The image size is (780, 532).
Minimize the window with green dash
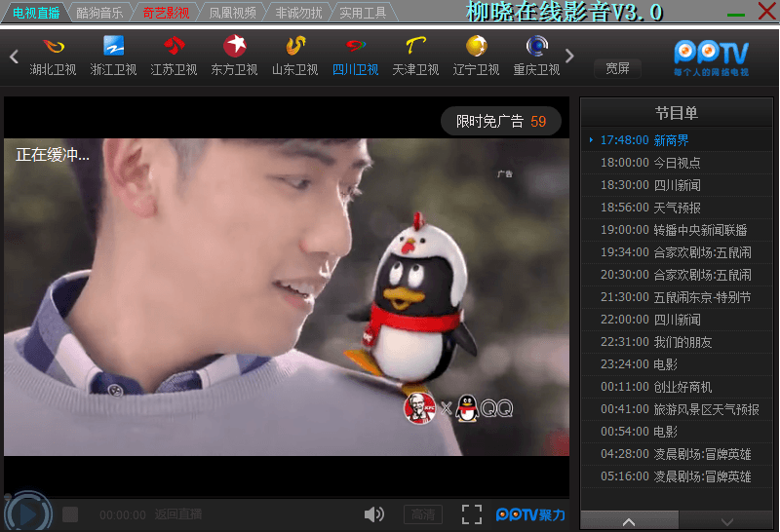coord(736,15)
